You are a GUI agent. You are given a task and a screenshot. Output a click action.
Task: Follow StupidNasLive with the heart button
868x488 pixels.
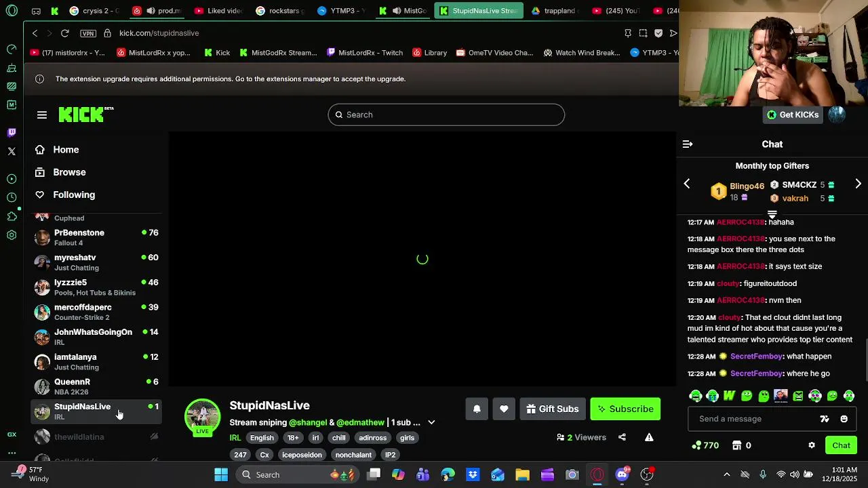504,409
